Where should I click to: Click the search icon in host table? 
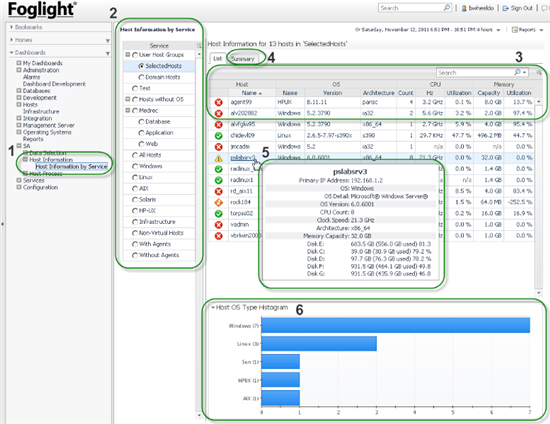click(517, 72)
